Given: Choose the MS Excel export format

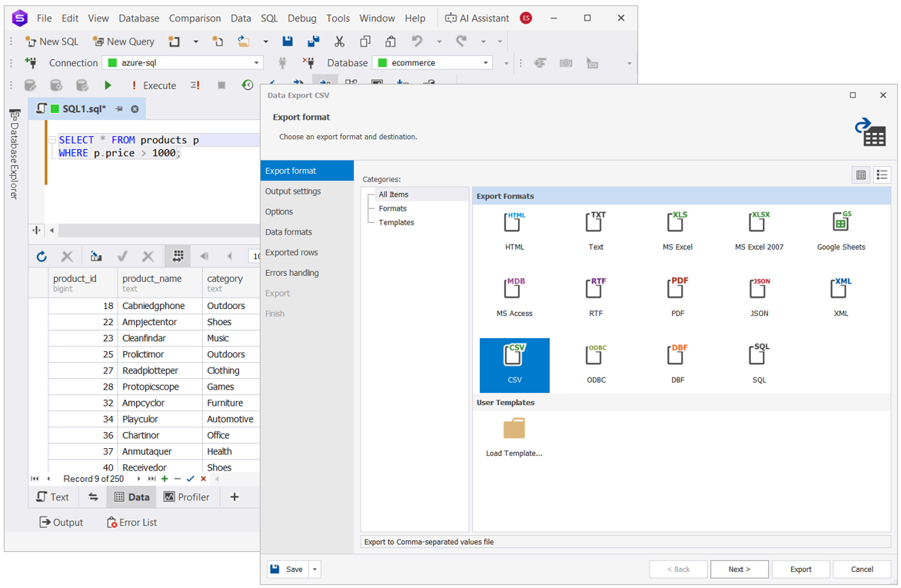Looking at the screenshot, I should click(x=677, y=231).
